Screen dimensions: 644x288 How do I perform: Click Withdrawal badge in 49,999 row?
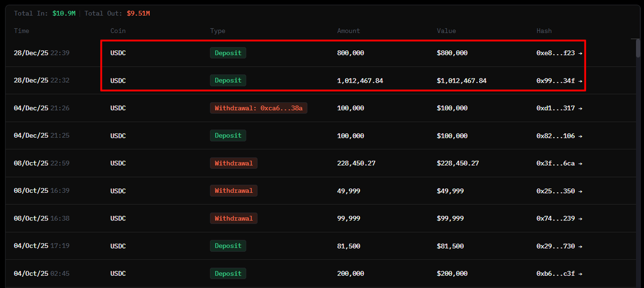point(233,190)
